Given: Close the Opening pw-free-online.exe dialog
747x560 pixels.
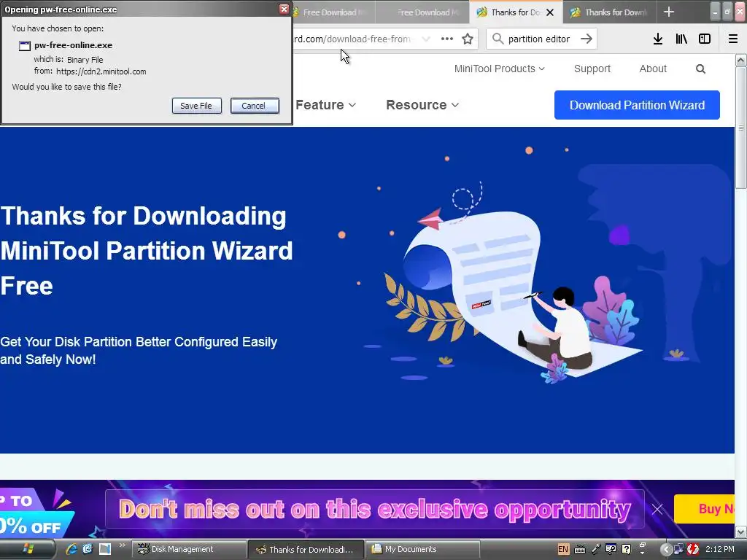Looking at the screenshot, I should (284, 9).
